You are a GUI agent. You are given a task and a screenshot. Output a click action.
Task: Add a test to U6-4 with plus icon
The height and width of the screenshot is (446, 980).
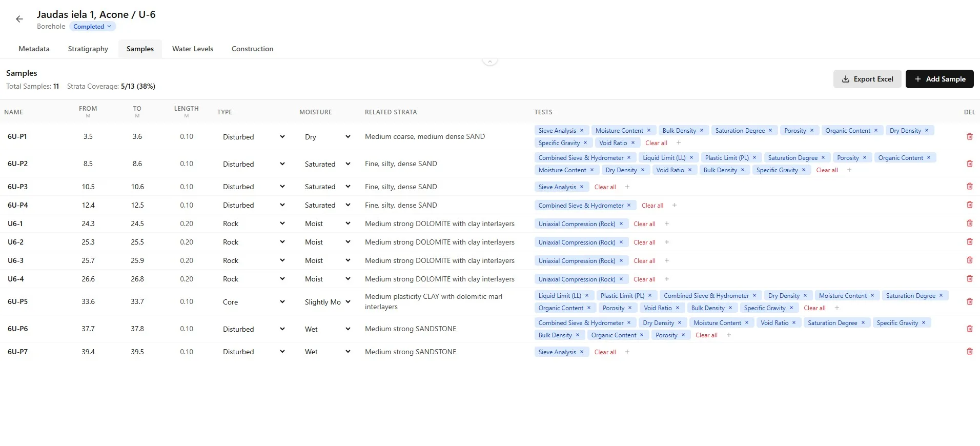(667, 279)
